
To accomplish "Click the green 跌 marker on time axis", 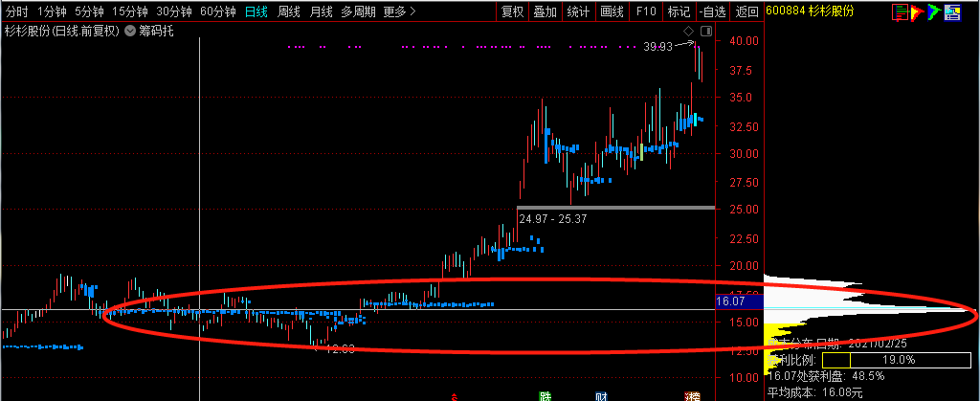I will click(x=545, y=396).
